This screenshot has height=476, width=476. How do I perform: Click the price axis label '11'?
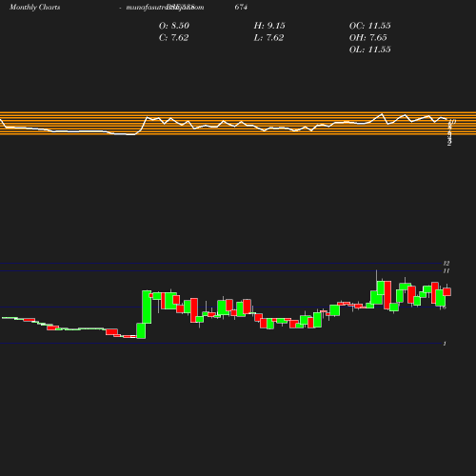coord(446,270)
